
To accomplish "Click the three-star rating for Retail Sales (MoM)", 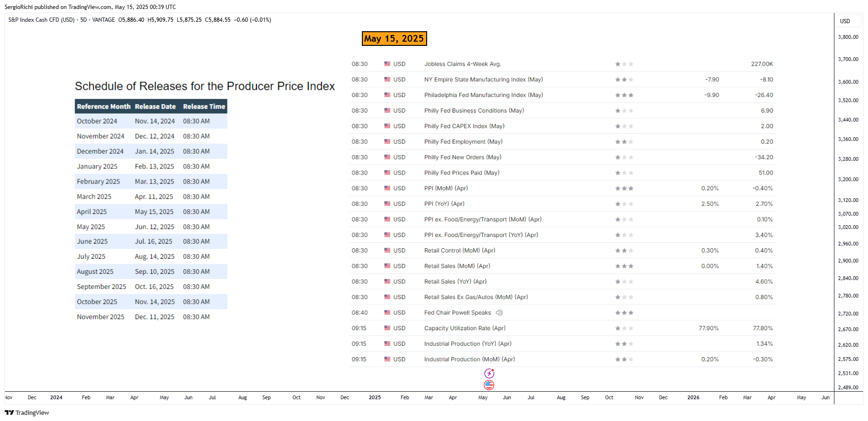I will [x=624, y=266].
